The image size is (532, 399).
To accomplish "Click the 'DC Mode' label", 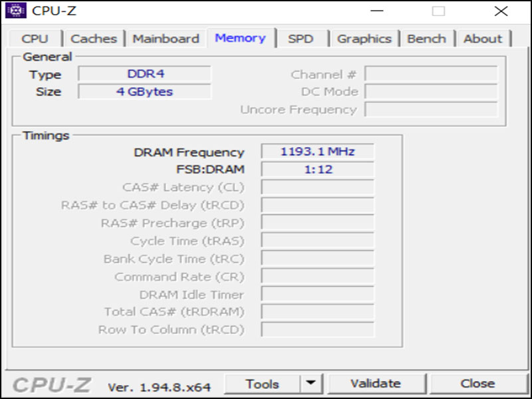I will 329,92.
